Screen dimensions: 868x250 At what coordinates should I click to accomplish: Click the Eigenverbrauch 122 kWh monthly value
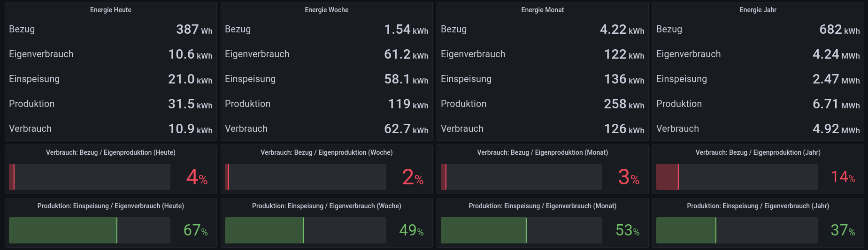pyautogui.click(x=623, y=54)
